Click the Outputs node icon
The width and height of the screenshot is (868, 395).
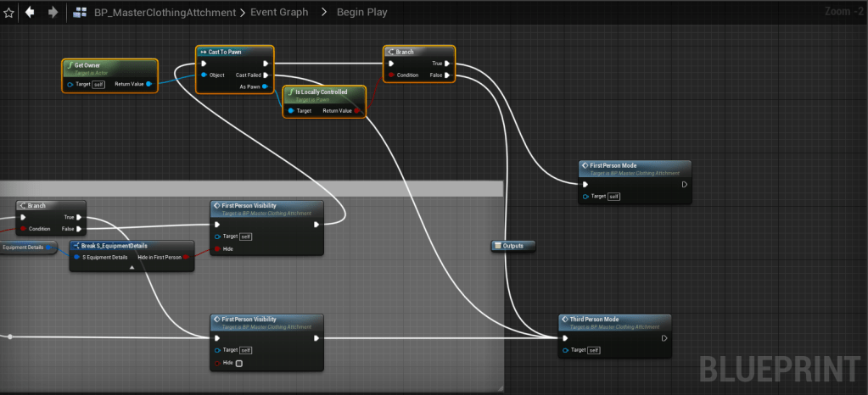click(497, 246)
